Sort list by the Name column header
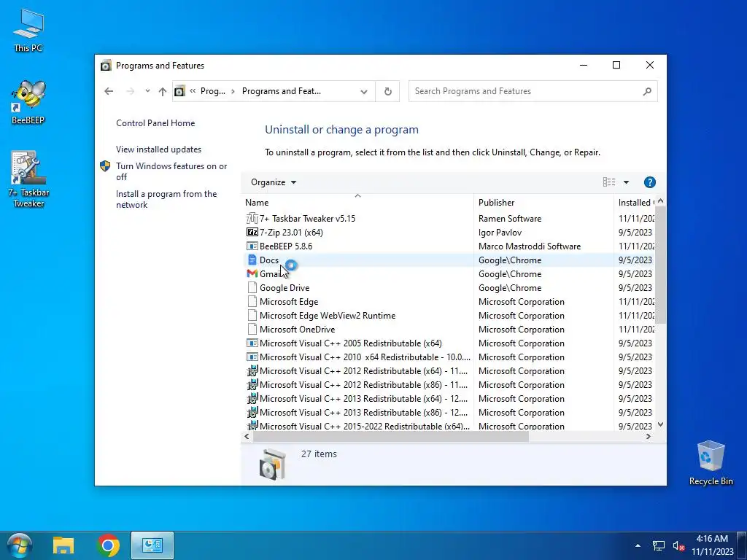The image size is (747, 560). (357, 203)
